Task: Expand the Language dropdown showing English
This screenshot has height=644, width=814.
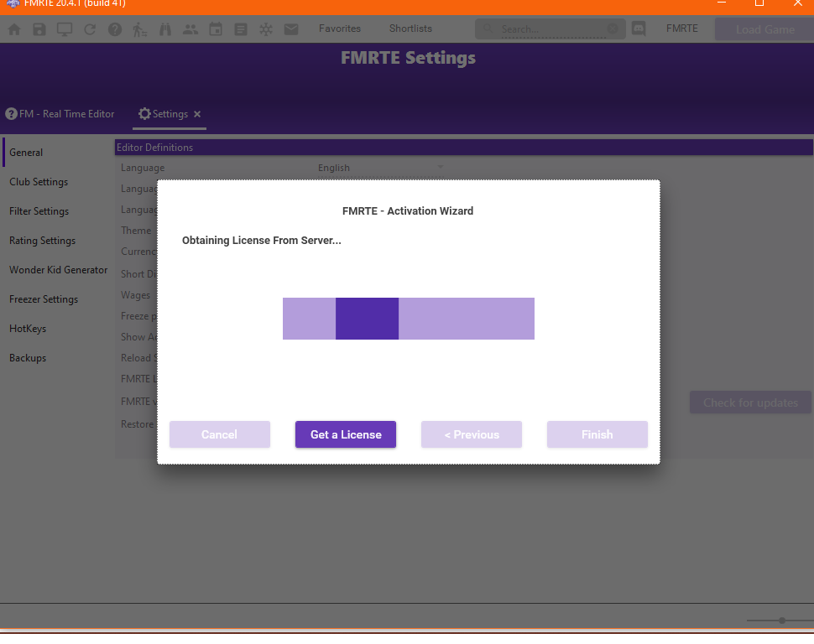Action: point(380,168)
